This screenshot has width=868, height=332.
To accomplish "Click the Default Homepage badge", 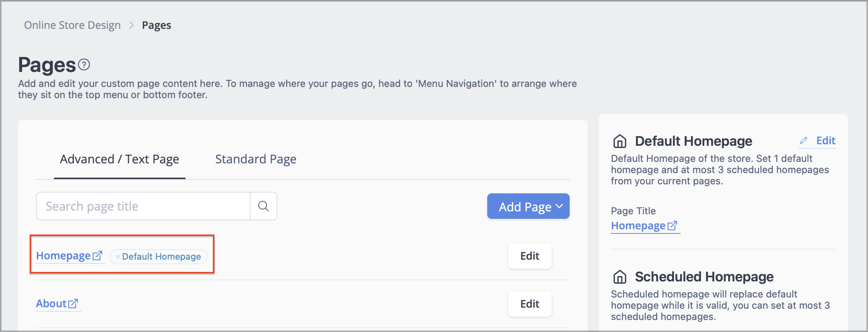I will pos(159,256).
